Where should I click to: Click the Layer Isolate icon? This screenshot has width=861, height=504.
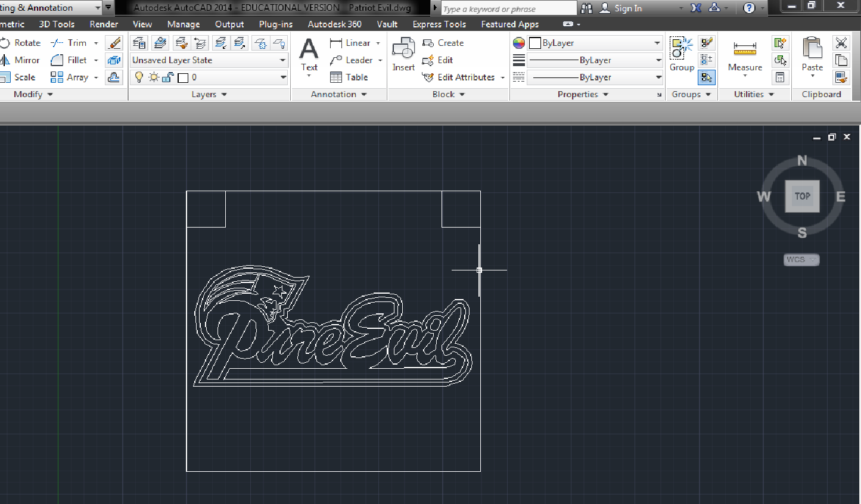[220, 43]
